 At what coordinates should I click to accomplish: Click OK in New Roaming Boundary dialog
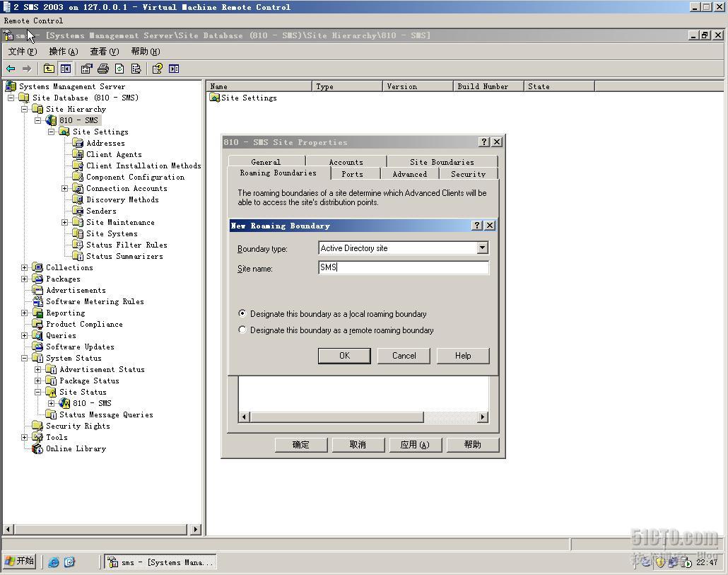[344, 356]
